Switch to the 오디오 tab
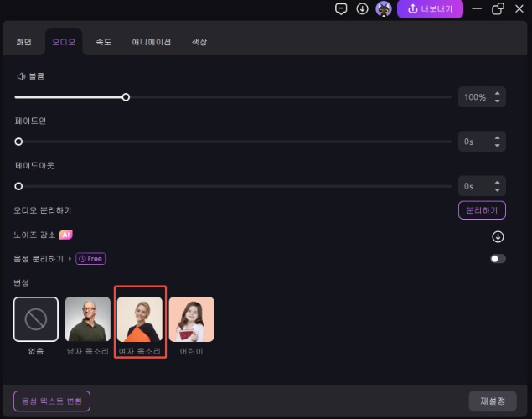532x419 pixels. pos(64,42)
